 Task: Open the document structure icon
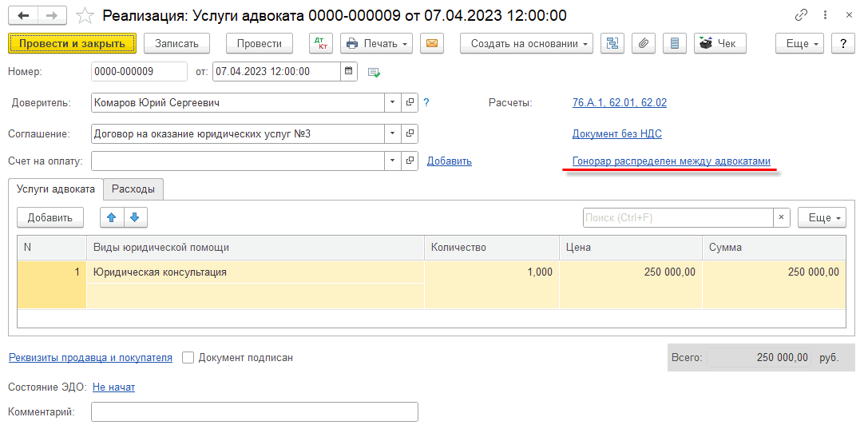tap(612, 43)
